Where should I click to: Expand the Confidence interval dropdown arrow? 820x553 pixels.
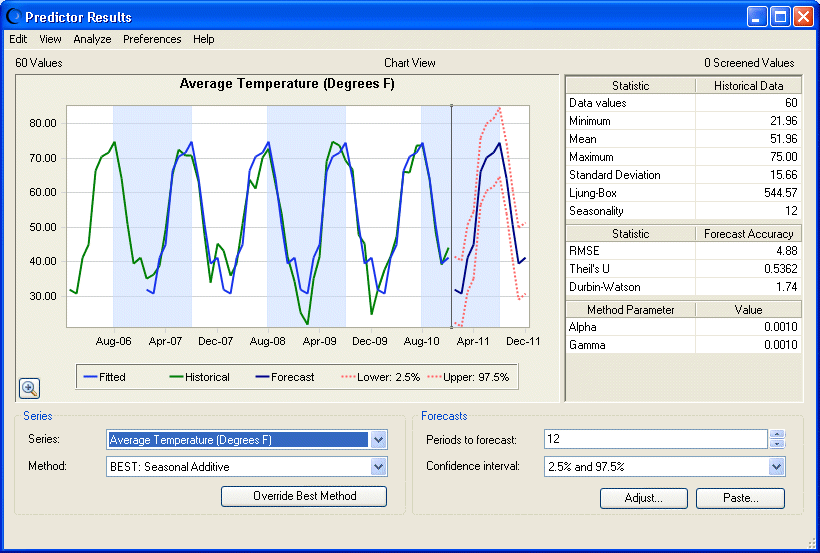[777, 467]
